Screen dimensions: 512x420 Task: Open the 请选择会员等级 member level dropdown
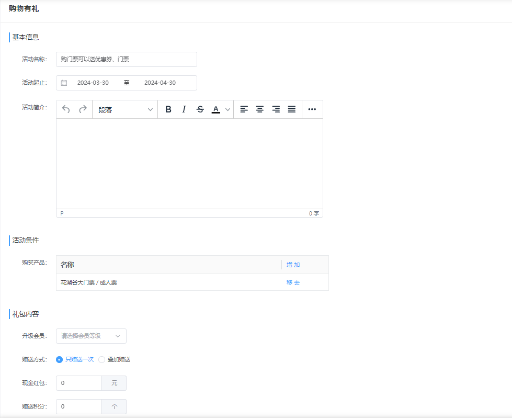coord(91,336)
